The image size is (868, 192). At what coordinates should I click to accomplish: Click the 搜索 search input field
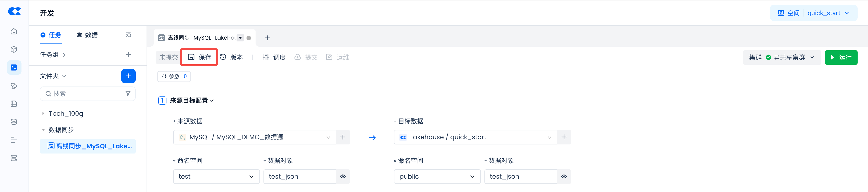pyautogui.click(x=86, y=94)
